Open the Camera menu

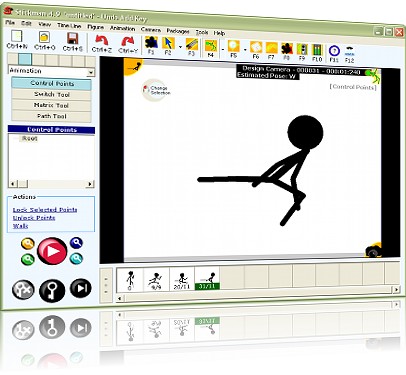pos(151,29)
